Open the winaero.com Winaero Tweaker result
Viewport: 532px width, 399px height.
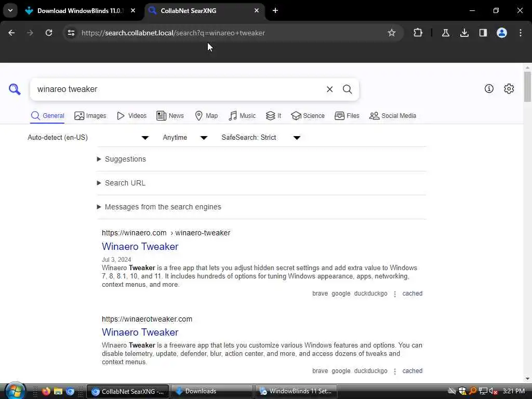(x=140, y=246)
